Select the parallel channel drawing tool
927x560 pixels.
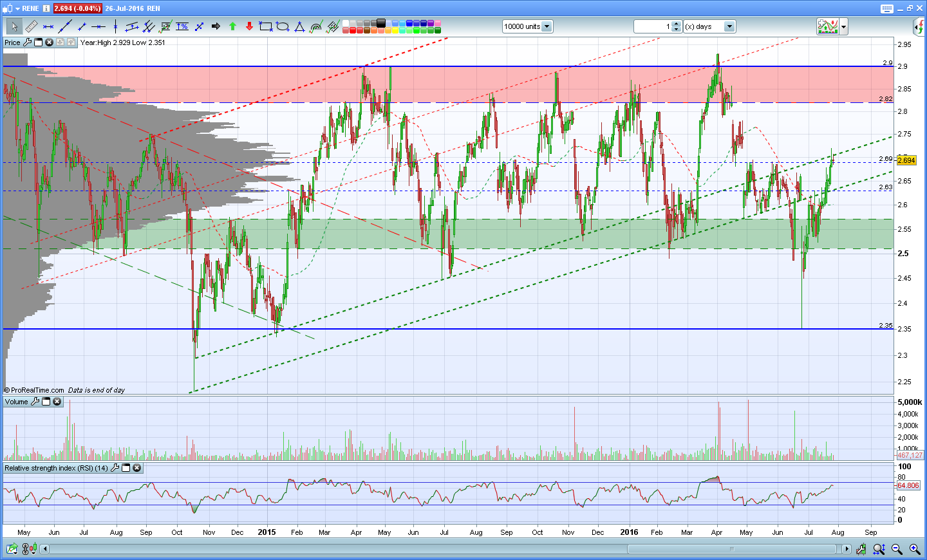132,26
